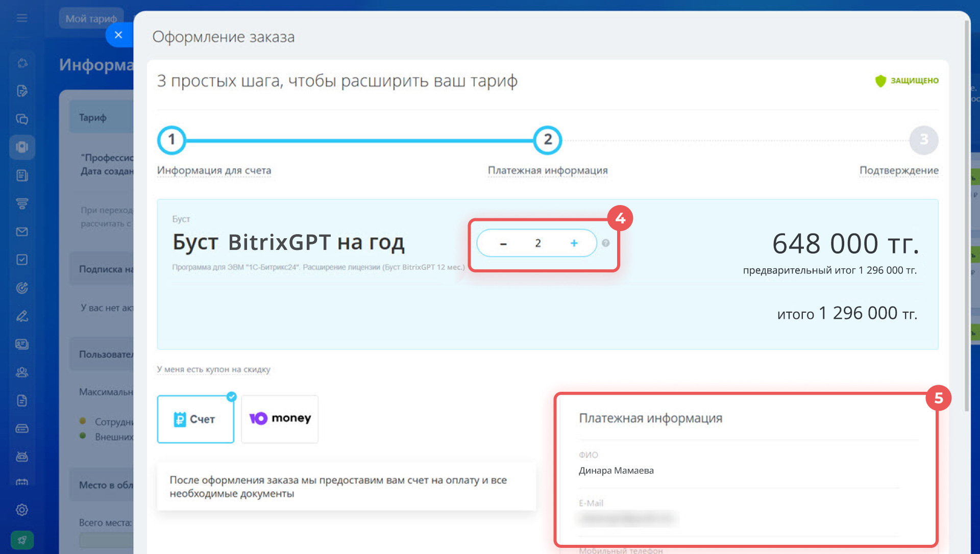This screenshot has height=554, width=980.
Task: Open the mail icon in sidebar
Action: pos(22,232)
